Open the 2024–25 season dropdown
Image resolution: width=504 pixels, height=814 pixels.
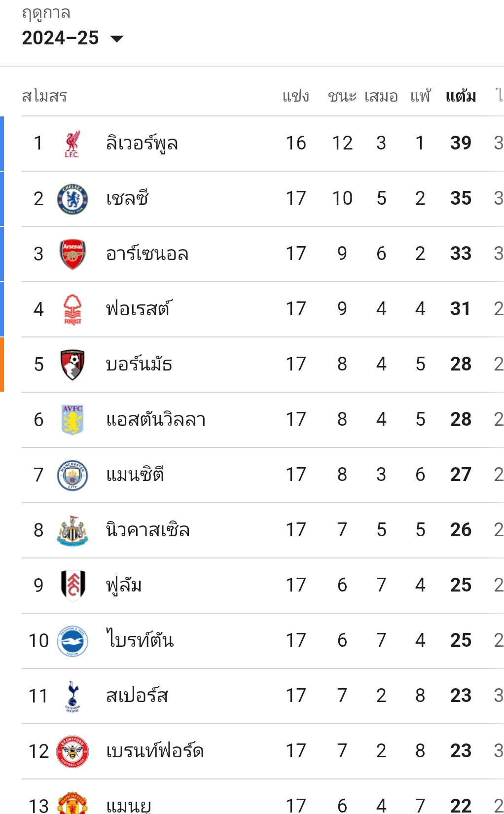tap(72, 38)
